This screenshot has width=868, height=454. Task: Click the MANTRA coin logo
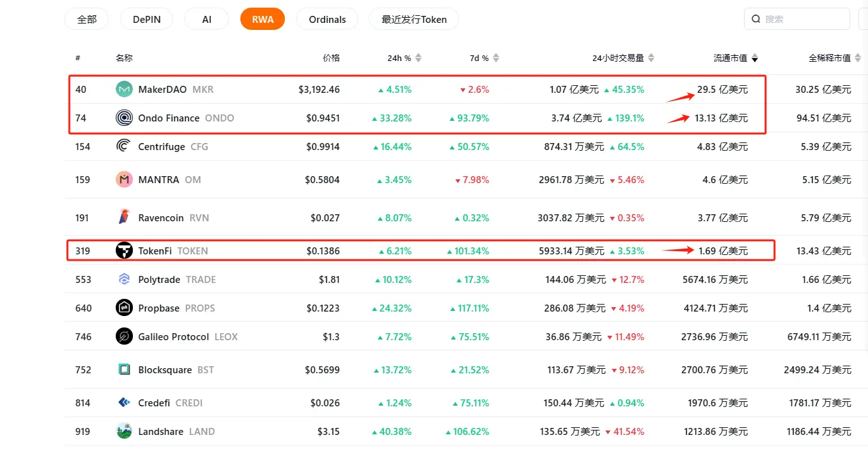tap(124, 179)
